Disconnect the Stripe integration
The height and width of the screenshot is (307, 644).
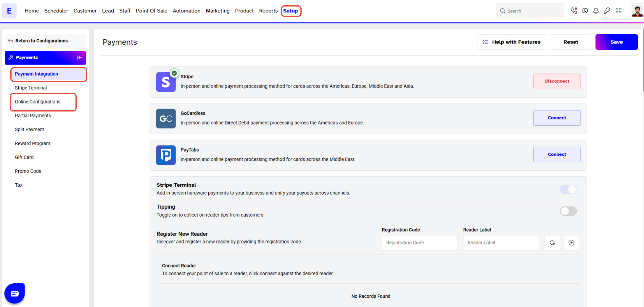click(x=557, y=81)
